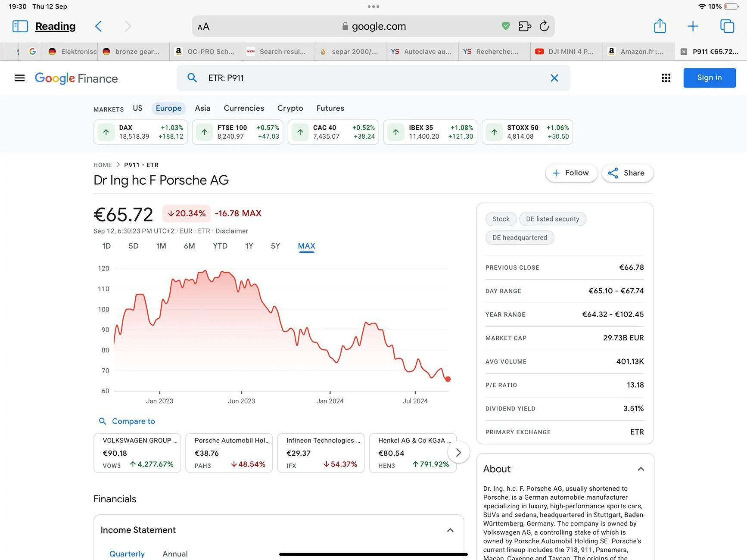The width and height of the screenshot is (747, 560).
Task: Show the 1Y chart range
Action: (249, 246)
